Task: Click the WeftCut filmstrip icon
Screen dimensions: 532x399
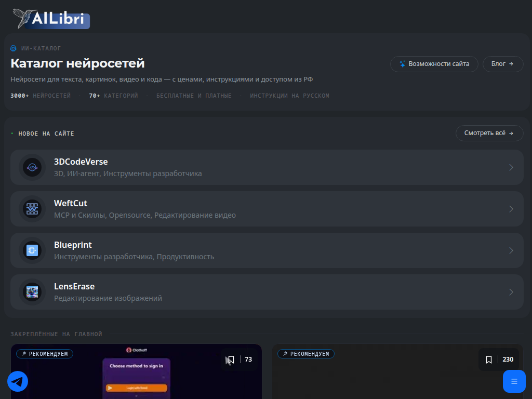Action: pyautogui.click(x=32, y=209)
